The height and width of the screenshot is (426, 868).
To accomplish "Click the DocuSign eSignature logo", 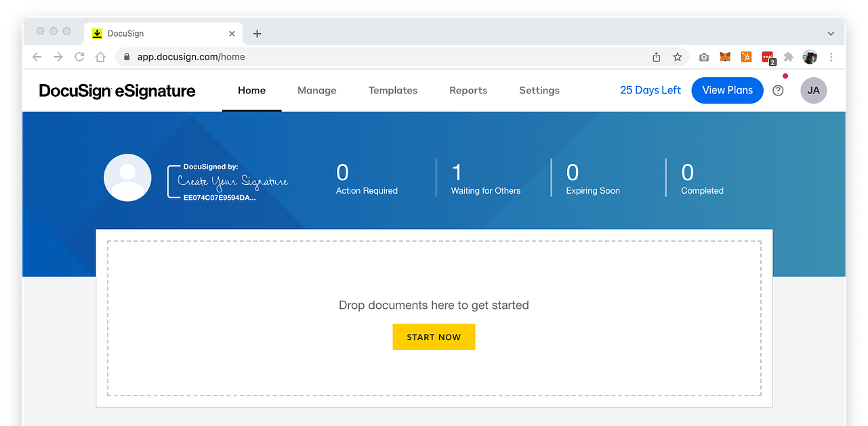I will click(117, 91).
